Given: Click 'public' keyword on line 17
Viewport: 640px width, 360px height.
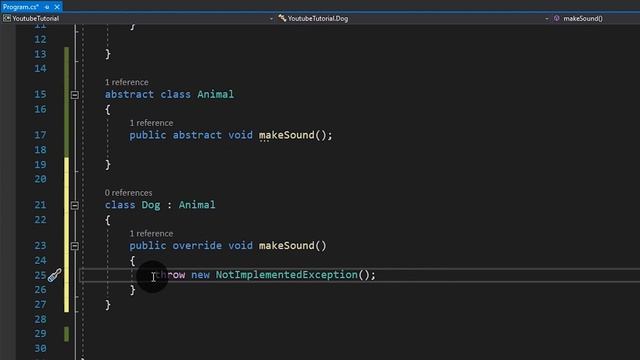Looking at the screenshot, I should pyautogui.click(x=148, y=136).
